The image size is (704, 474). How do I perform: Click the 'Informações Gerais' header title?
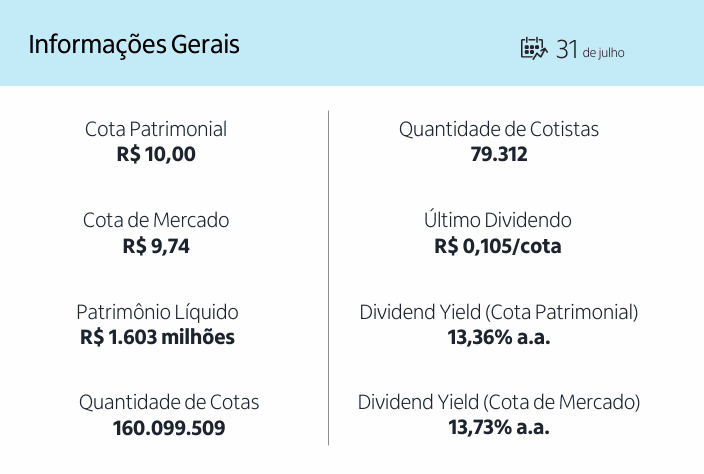point(134,45)
